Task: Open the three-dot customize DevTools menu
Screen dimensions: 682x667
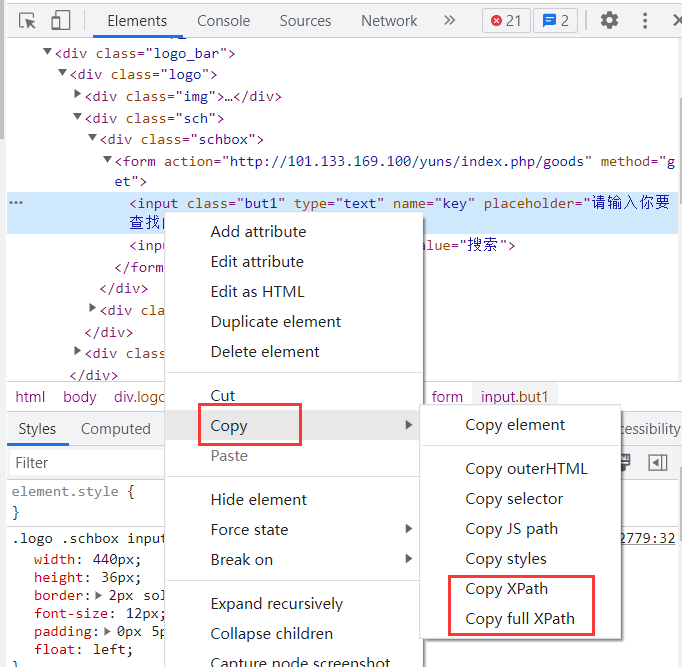Action: pyautogui.click(x=645, y=20)
